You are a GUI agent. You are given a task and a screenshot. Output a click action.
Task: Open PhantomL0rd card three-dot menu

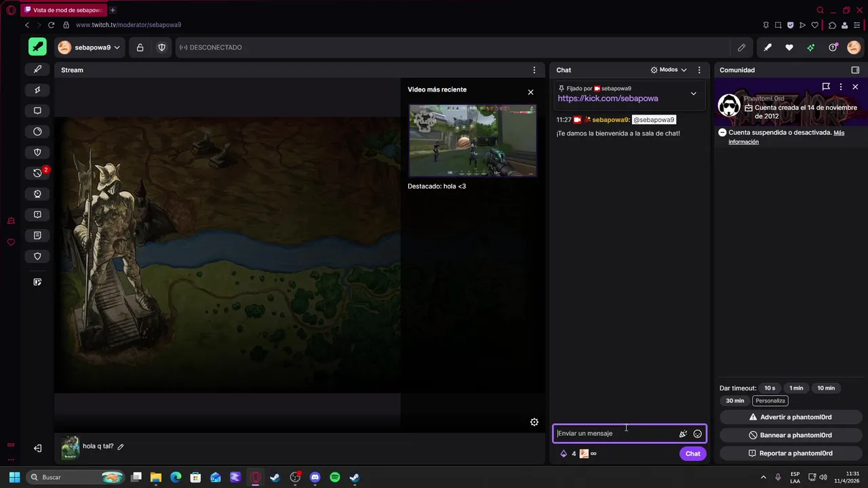[x=841, y=87]
